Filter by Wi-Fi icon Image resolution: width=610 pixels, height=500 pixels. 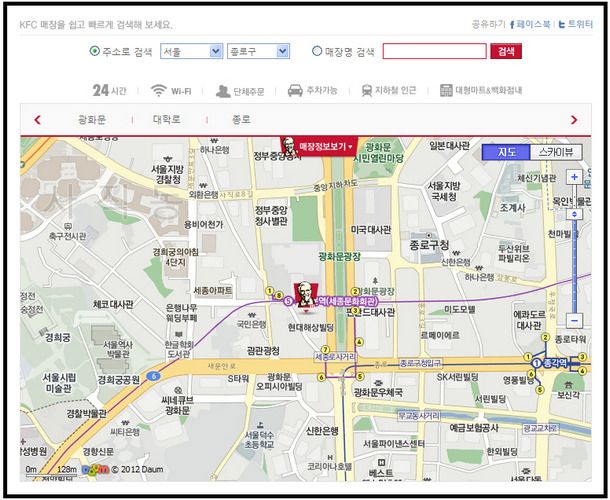[171, 91]
